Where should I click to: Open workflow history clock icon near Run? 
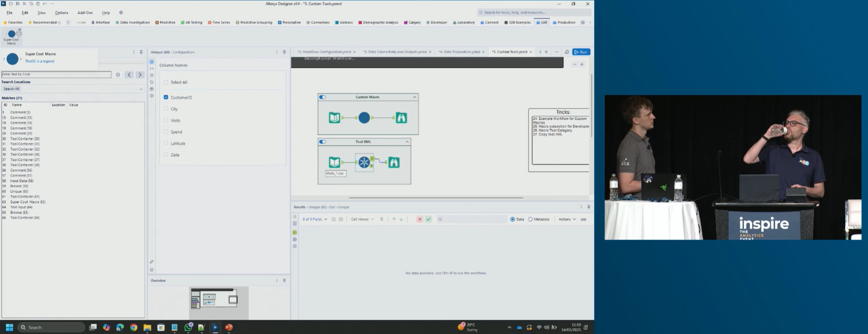(567, 52)
